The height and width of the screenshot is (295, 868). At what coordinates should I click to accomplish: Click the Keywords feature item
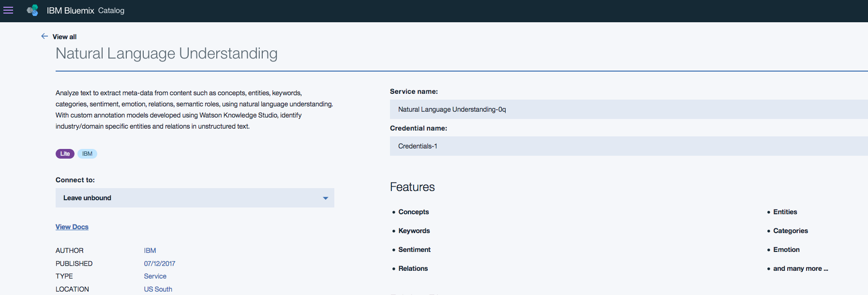414,231
